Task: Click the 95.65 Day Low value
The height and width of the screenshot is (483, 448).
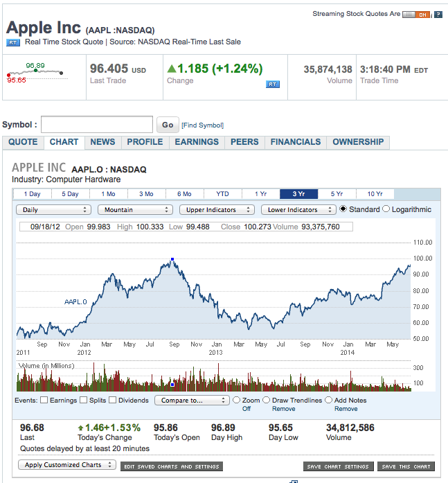Action: pyautogui.click(x=280, y=428)
